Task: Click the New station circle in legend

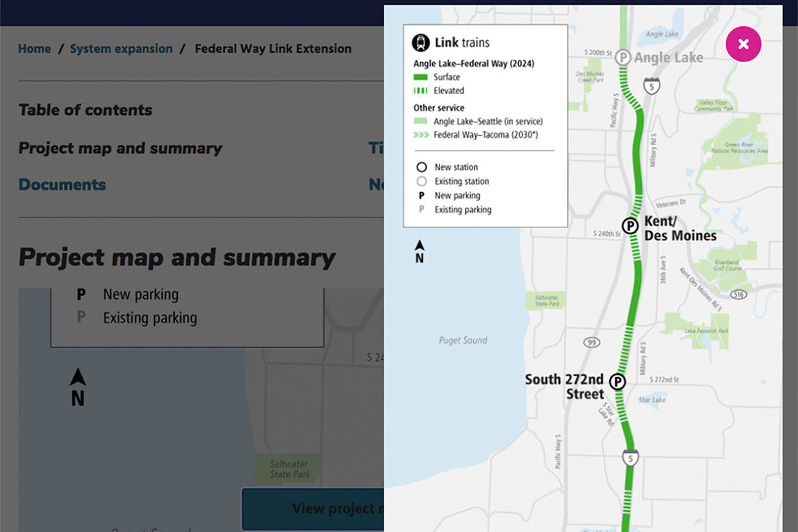Action: point(421,167)
